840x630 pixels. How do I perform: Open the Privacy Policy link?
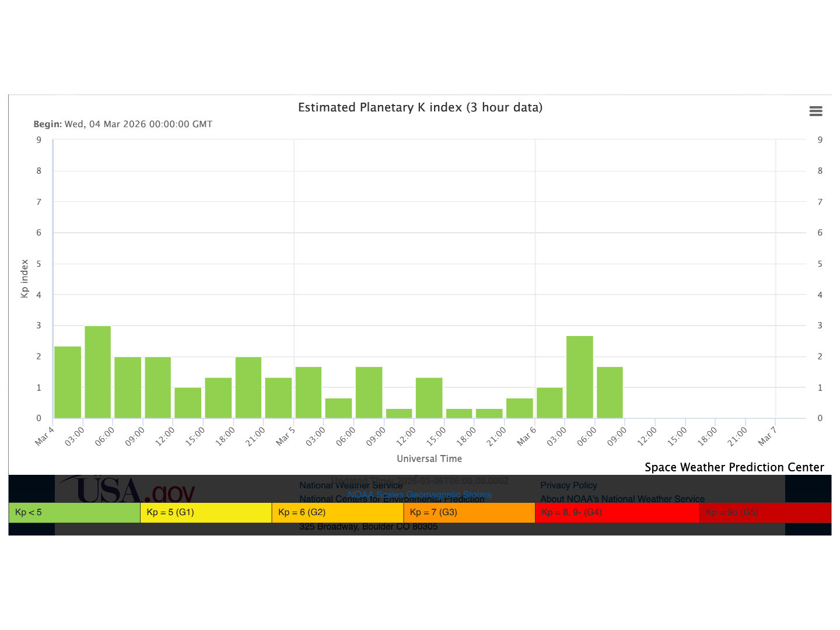568,485
